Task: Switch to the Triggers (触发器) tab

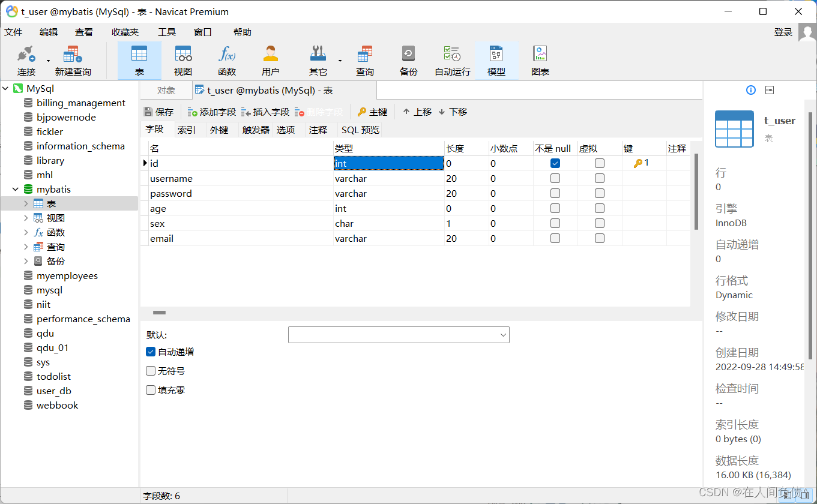Action: point(256,130)
